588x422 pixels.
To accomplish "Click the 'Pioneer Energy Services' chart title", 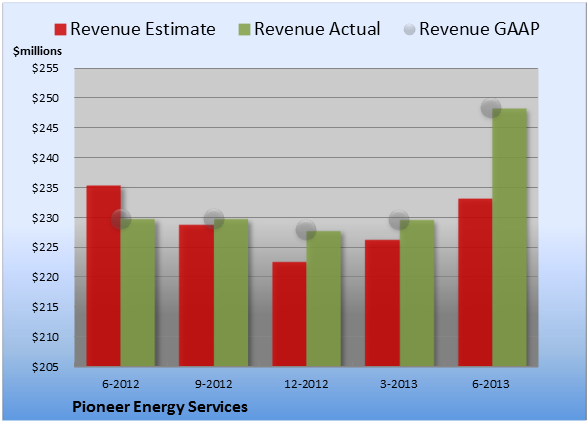I will pyautogui.click(x=160, y=407).
